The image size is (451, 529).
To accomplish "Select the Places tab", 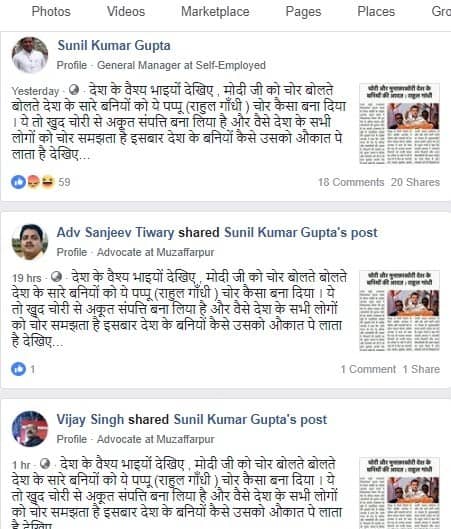I will click(376, 11).
